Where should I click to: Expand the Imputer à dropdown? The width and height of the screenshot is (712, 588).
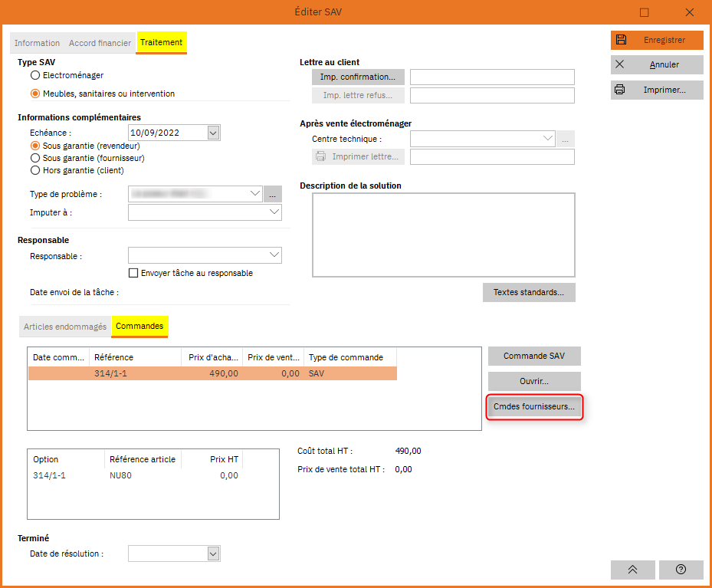pos(274,212)
